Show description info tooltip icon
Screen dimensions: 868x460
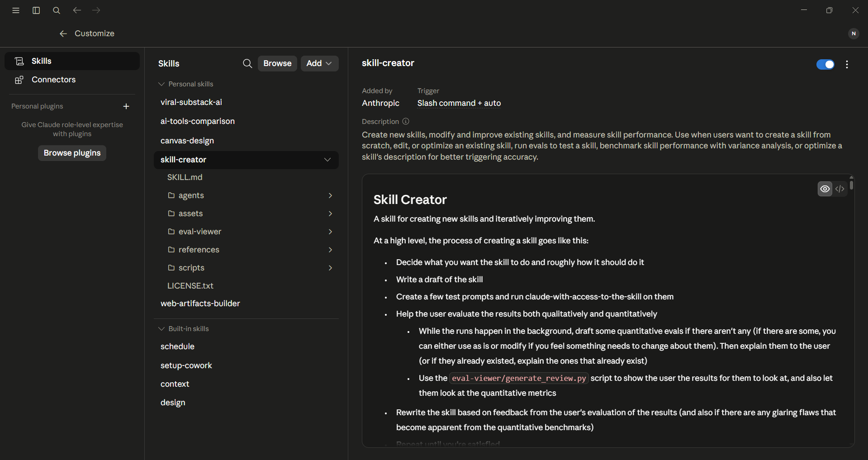pos(406,121)
